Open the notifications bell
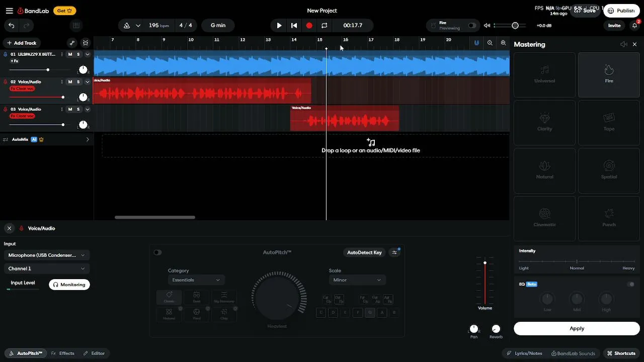The image size is (644, 362). point(634,26)
